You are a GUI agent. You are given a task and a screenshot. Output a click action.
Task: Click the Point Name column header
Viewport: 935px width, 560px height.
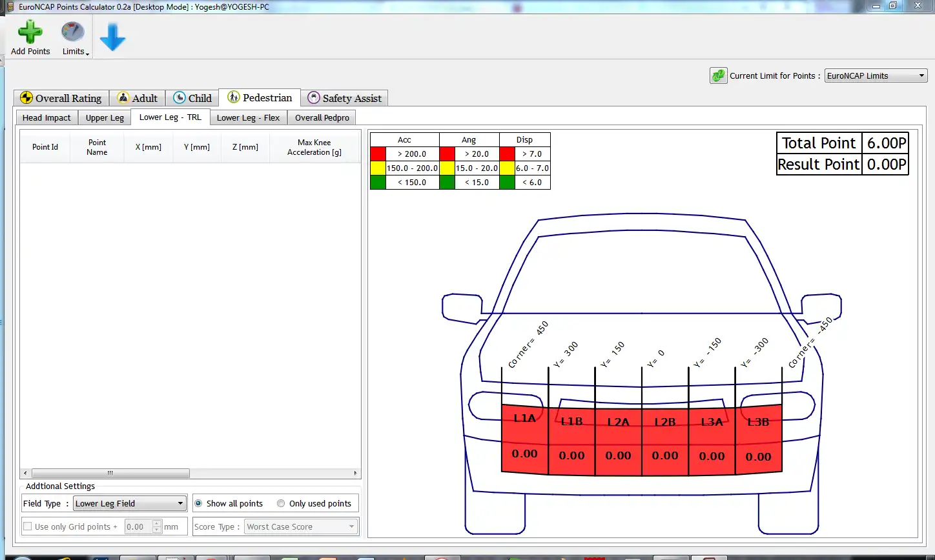pyautogui.click(x=97, y=147)
